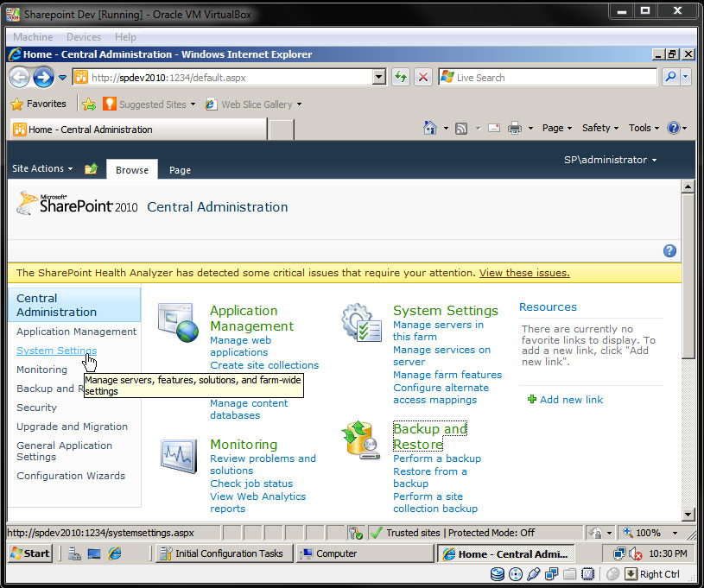This screenshot has height=588, width=704.
Task: Click the Home icon in command bar
Action: 430,128
